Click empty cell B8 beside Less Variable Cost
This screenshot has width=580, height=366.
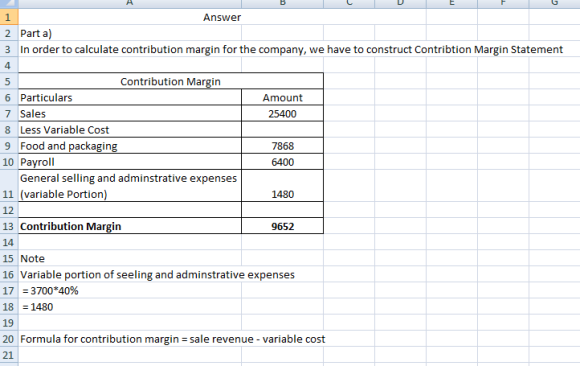282,130
